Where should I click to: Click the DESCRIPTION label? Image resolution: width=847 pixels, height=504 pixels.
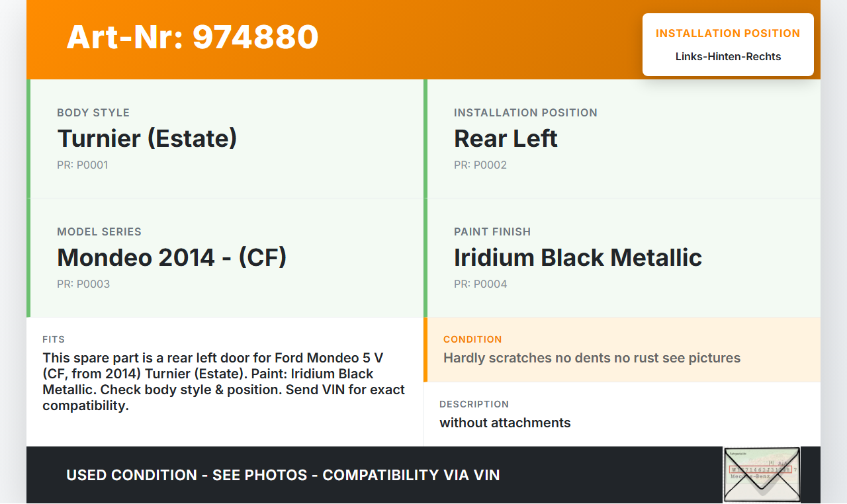click(474, 404)
